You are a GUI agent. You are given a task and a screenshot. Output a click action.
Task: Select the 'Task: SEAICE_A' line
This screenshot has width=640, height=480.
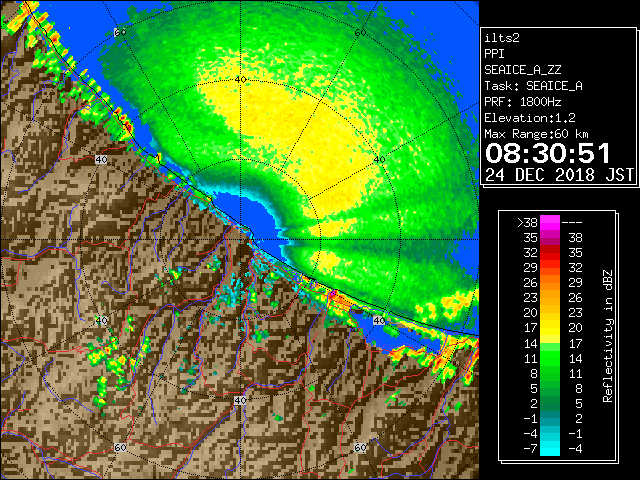coord(533,86)
